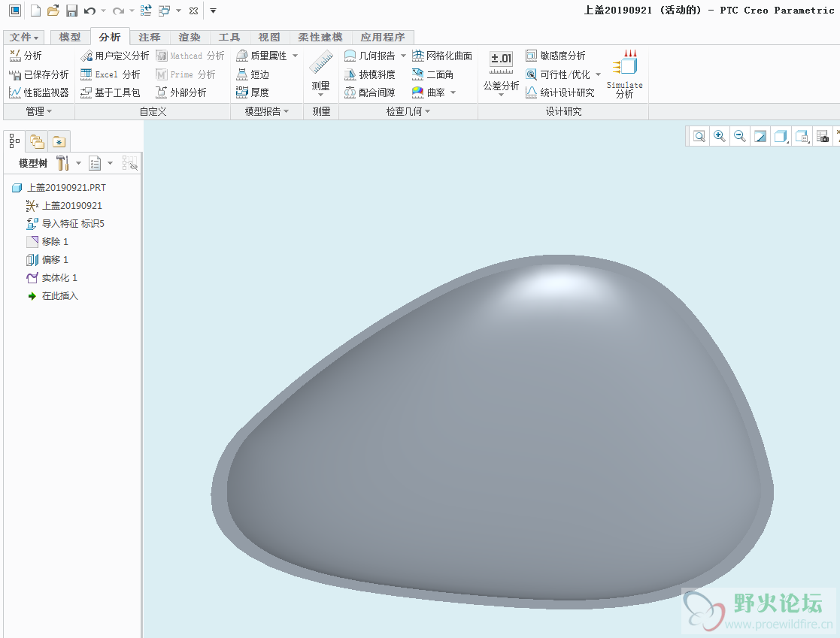Screen dimensions: 840x638
Task: Open the quick access toolbar customize arrow
Action: (213, 11)
